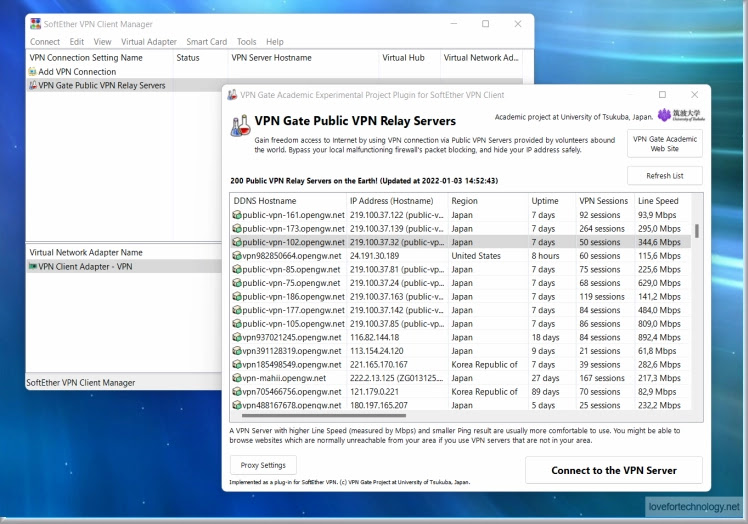This screenshot has width=748, height=524.
Task: Click the '892,4 Mbps' line speed cell
Action: [659, 337]
